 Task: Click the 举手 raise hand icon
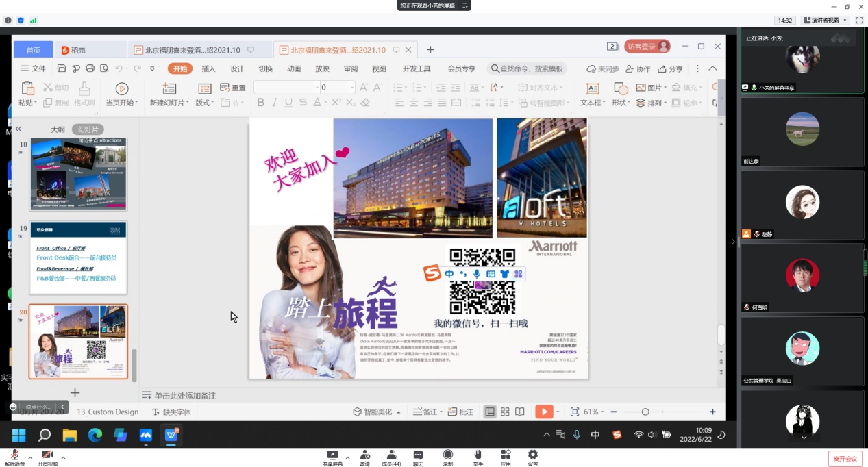coord(478,455)
